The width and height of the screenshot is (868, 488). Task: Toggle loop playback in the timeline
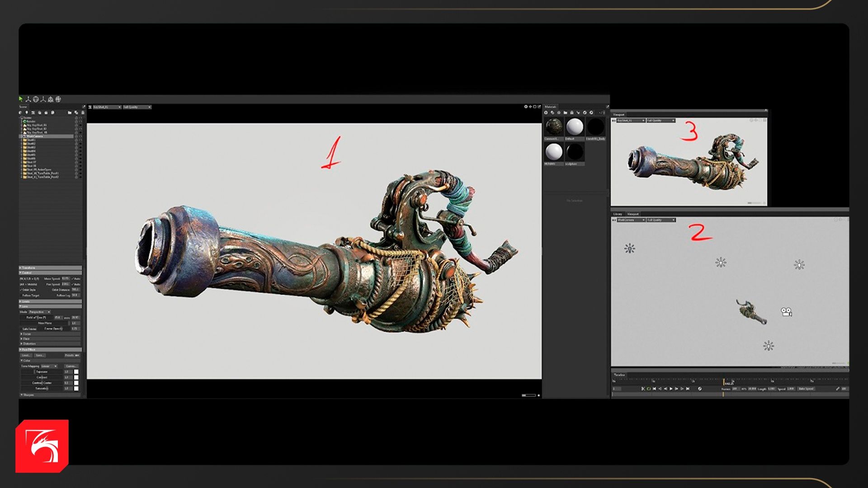point(649,389)
